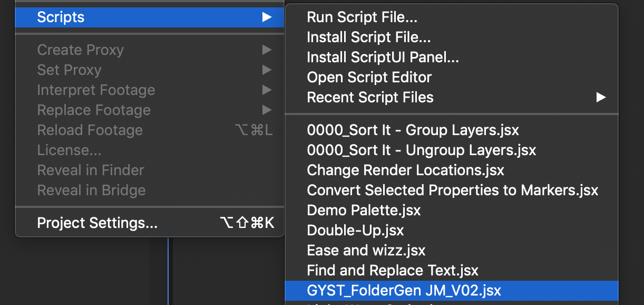Click the greyed License... item

click(150, 150)
